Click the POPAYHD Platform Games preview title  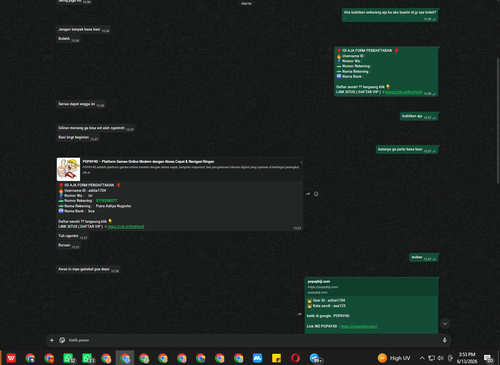coord(148,162)
